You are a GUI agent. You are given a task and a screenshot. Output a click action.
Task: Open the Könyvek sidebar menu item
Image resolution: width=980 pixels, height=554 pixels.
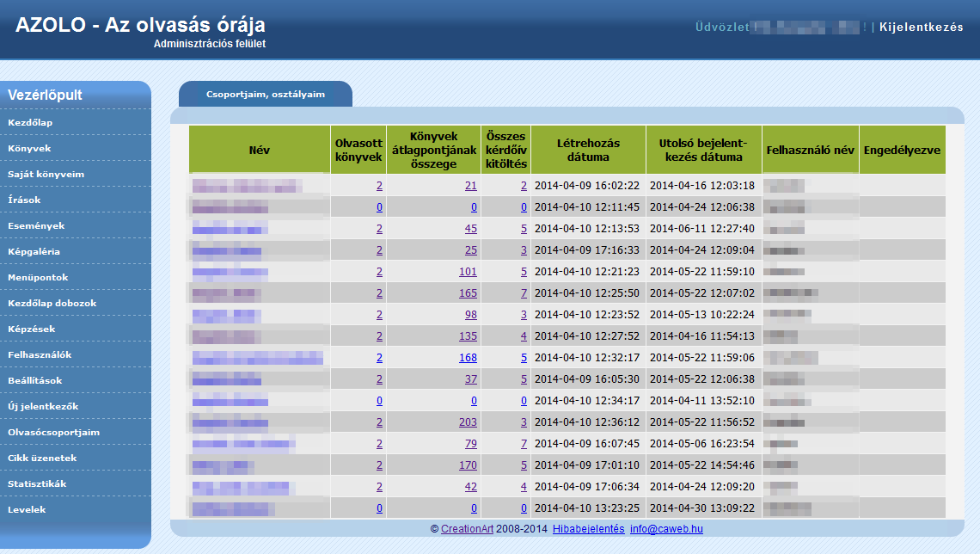[30, 148]
